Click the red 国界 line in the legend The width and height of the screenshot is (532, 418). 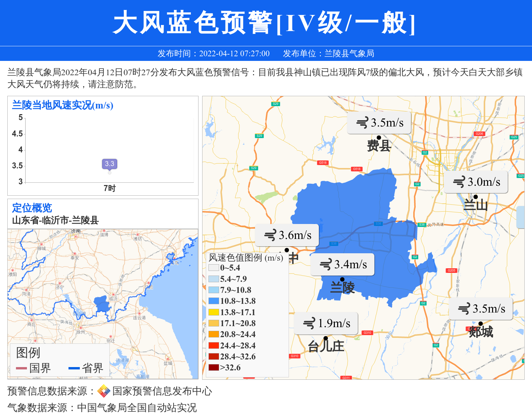(x=21, y=368)
